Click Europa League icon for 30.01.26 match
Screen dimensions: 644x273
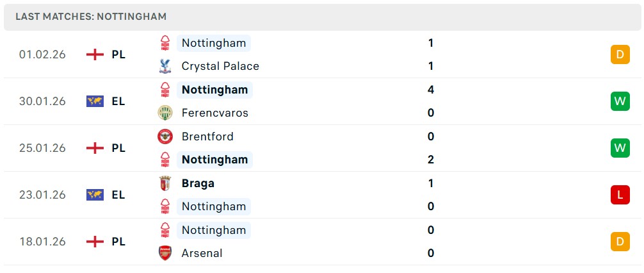(95, 101)
